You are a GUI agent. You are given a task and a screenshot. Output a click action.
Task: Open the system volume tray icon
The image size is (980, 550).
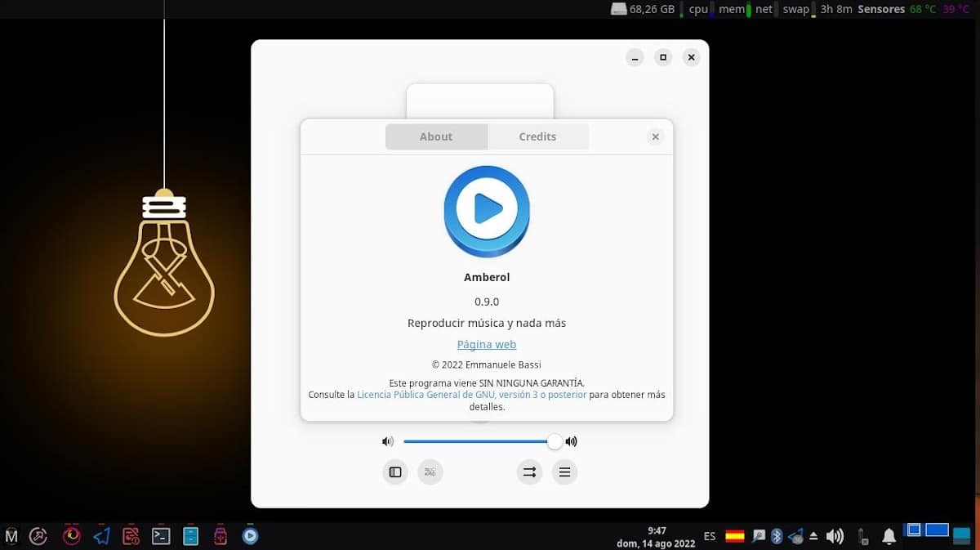click(x=835, y=536)
